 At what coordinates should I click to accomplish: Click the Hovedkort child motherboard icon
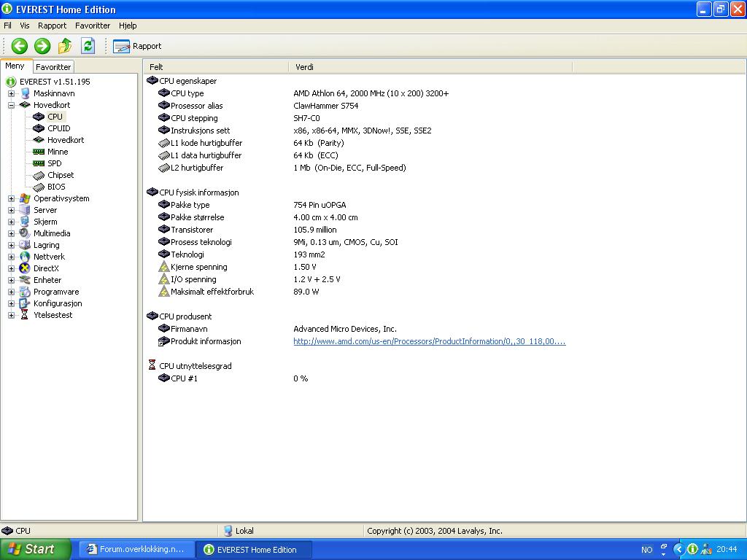pyautogui.click(x=39, y=140)
